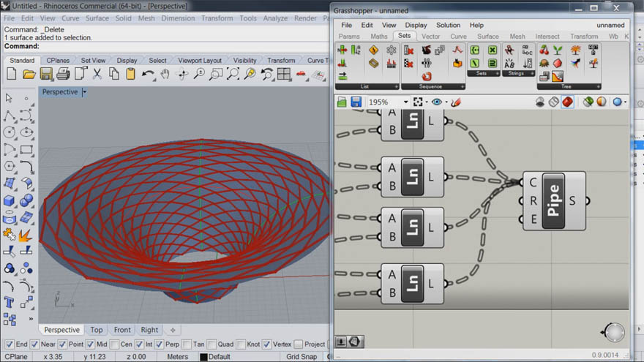Expand the Sequence panel in Grasshopper ribbon

click(x=463, y=86)
